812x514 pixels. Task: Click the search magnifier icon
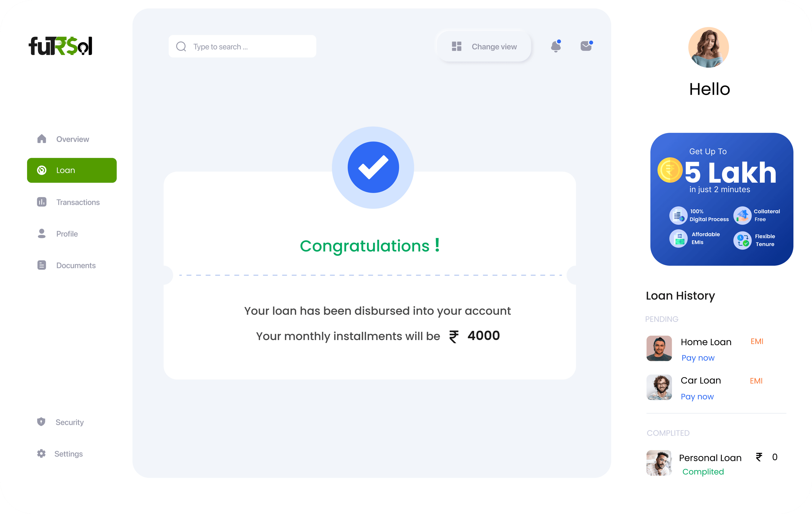181,46
